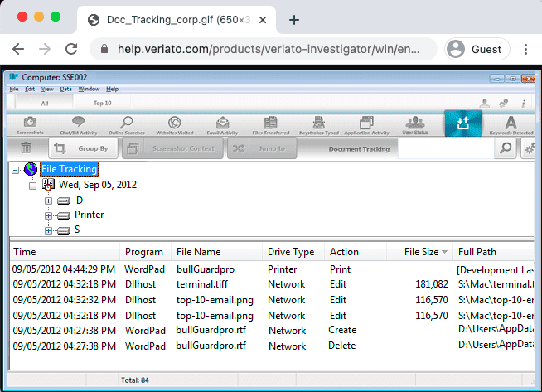Open the Help menu
542x392 pixels.
112,90
